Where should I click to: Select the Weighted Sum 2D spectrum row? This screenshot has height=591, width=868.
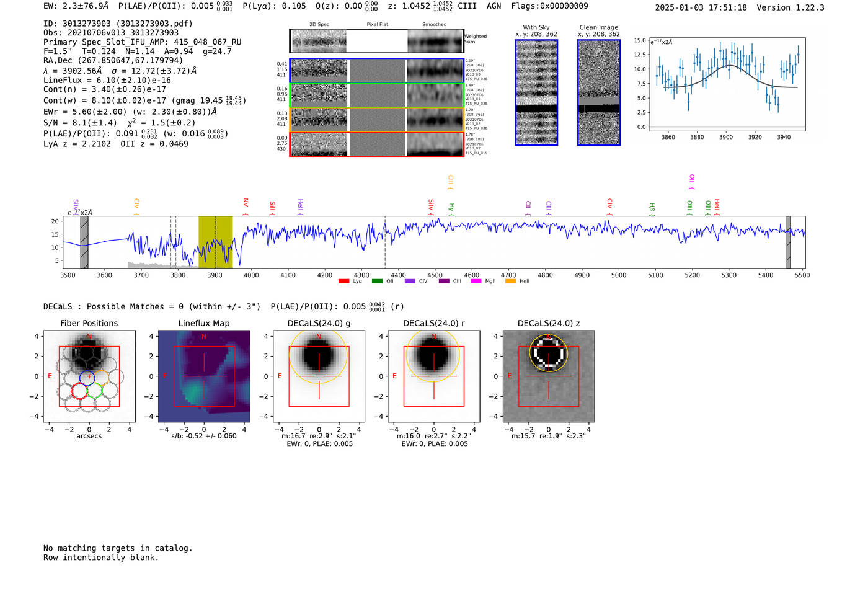tap(376, 41)
